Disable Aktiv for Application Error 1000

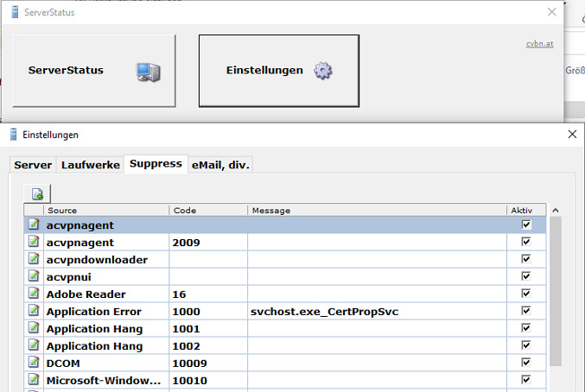point(526,311)
